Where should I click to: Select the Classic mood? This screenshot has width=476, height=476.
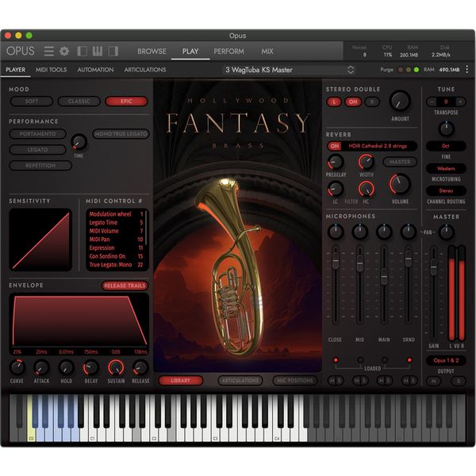coord(79,101)
